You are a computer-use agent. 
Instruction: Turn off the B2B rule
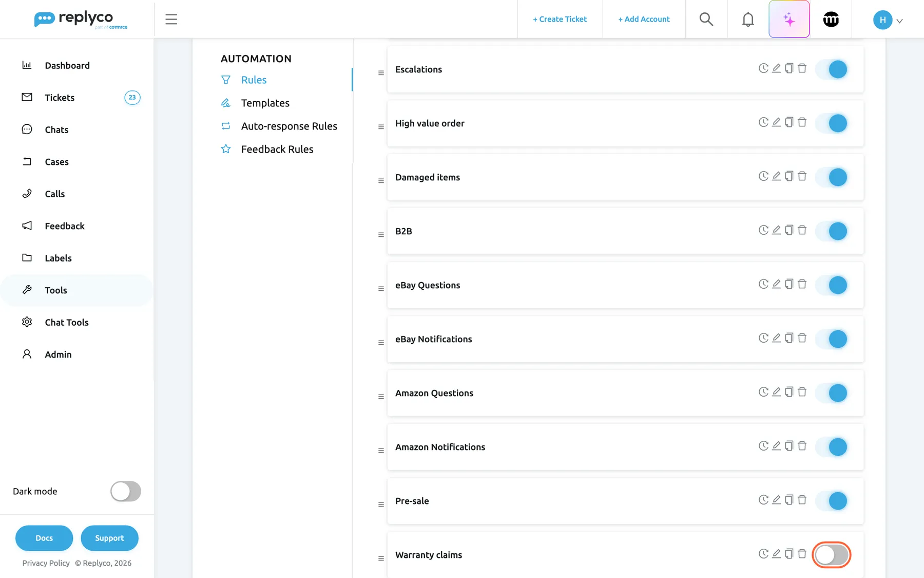pyautogui.click(x=832, y=231)
